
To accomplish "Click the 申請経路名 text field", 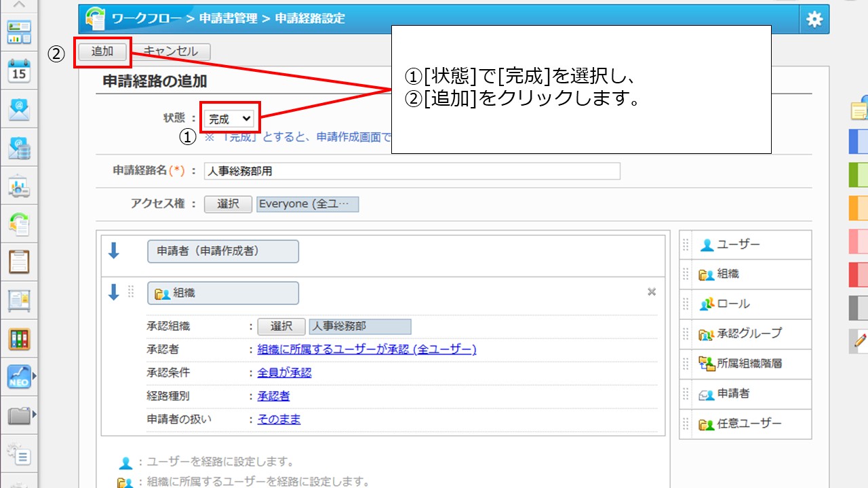I will (412, 171).
